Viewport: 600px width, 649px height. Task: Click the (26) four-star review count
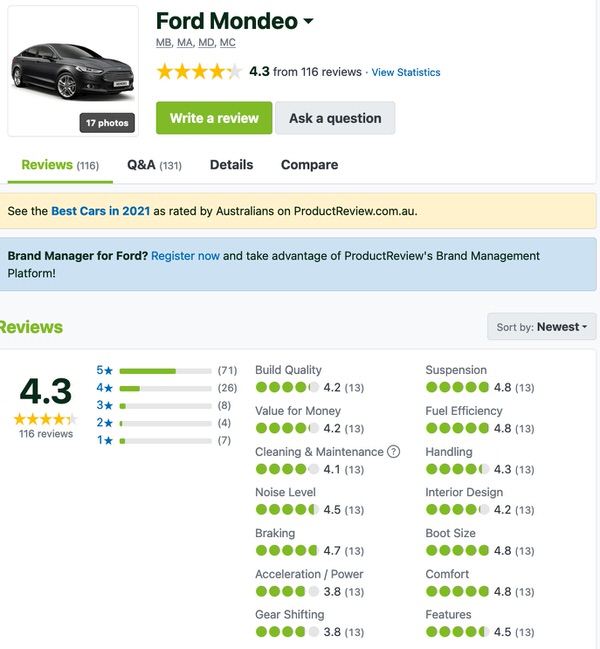(228, 388)
